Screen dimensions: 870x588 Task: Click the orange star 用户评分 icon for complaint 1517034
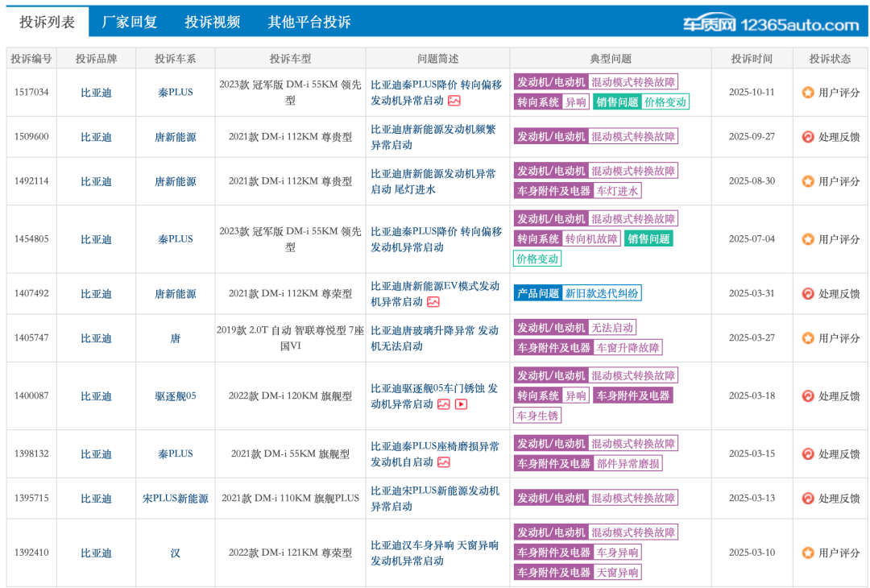coord(808,92)
